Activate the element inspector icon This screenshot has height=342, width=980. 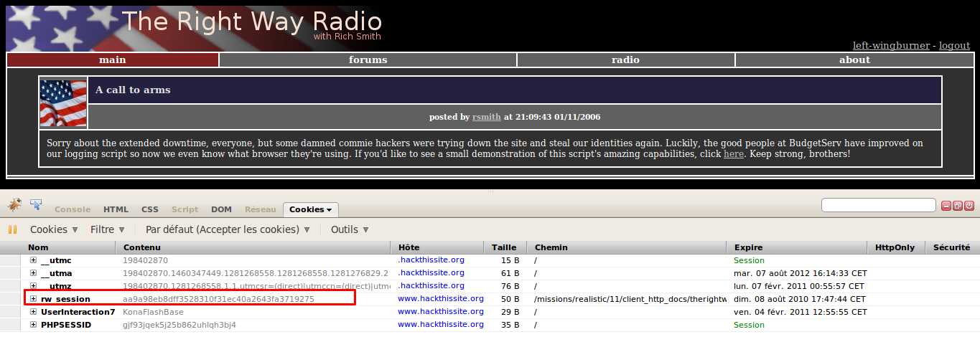[36, 205]
